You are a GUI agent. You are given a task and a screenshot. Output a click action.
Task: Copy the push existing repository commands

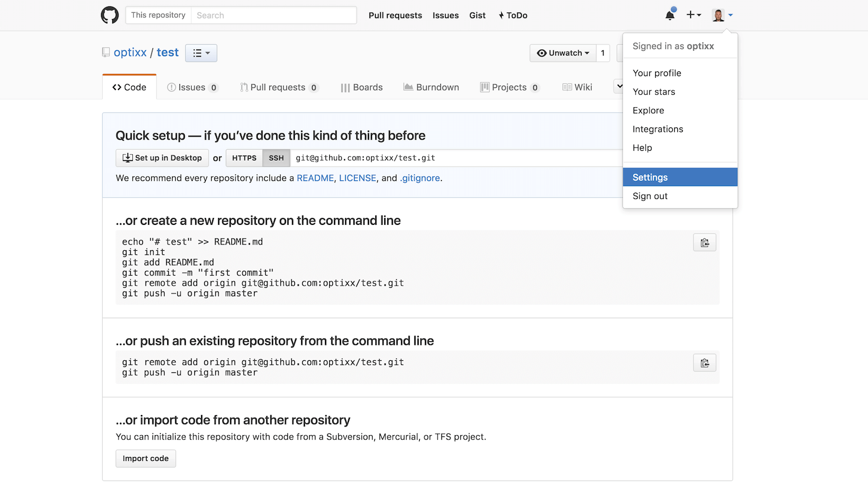click(704, 363)
